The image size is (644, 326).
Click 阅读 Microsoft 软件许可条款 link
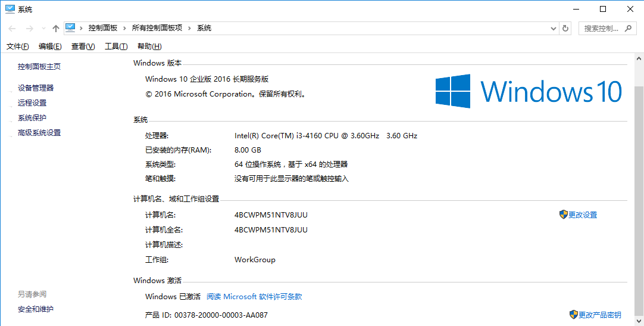[254, 296]
